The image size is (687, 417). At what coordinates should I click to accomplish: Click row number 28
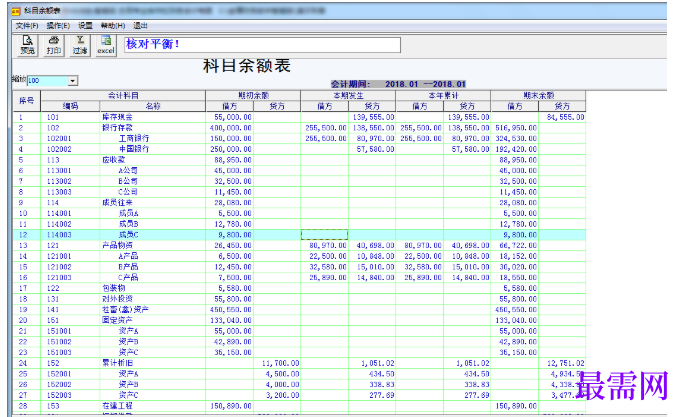[x=23, y=406]
